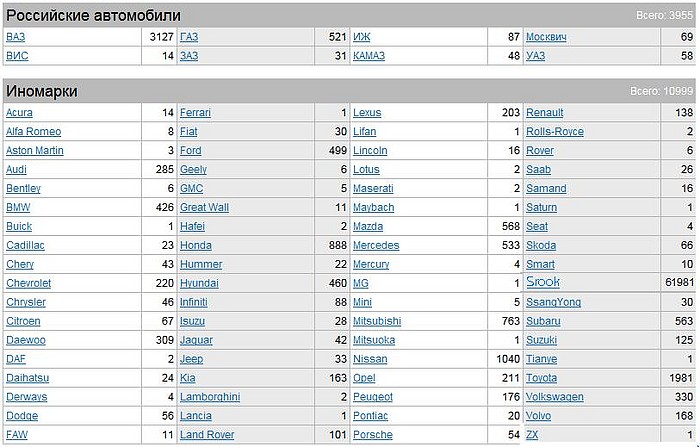Open the Rolls-Royce link
The height and width of the screenshot is (447, 700).
554,132
